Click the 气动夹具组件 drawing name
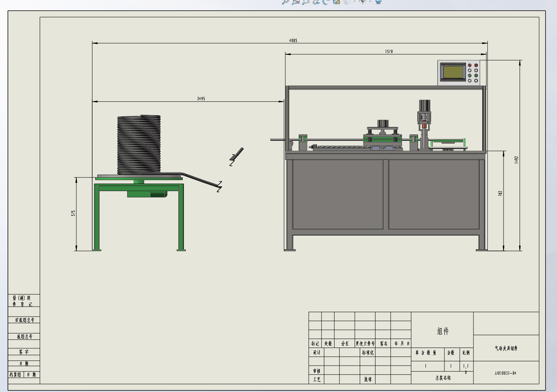 (x=506, y=348)
